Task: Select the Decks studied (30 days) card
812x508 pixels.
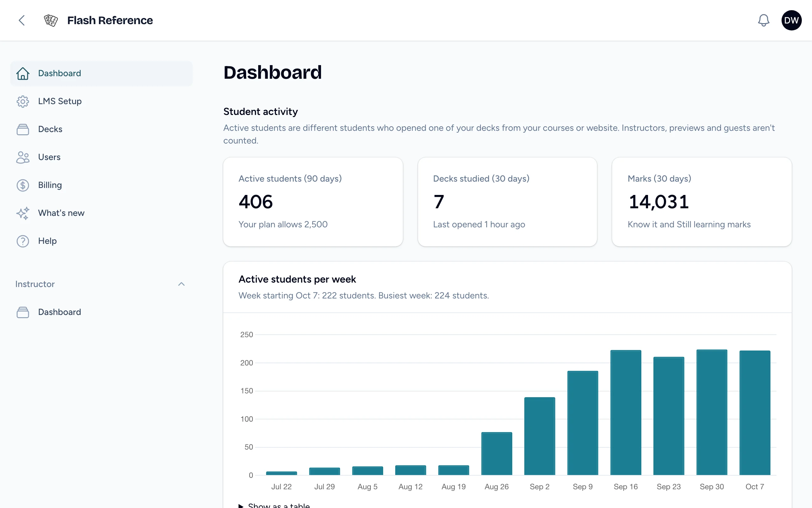Action: (507, 202)
